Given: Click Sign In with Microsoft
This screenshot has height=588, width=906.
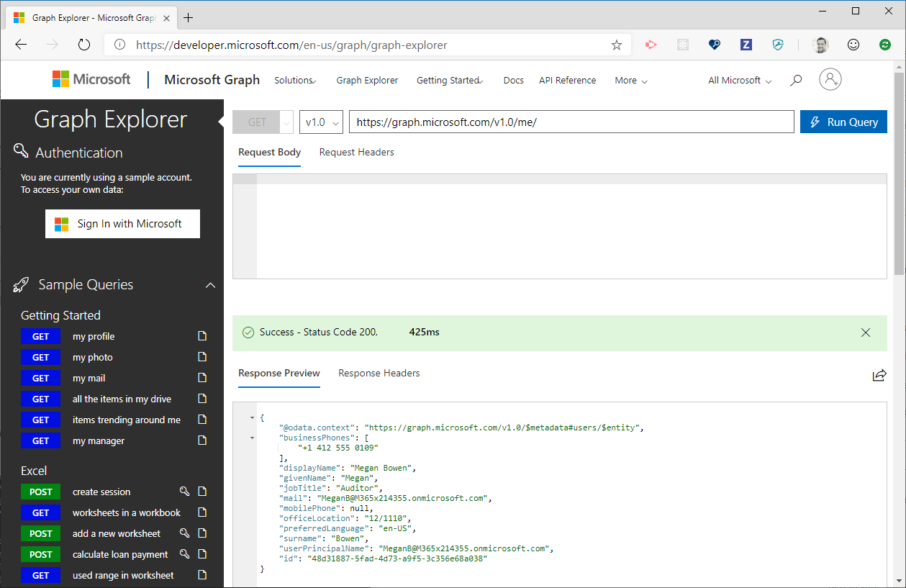Looking at the screenshot, I should coord(122,223).
